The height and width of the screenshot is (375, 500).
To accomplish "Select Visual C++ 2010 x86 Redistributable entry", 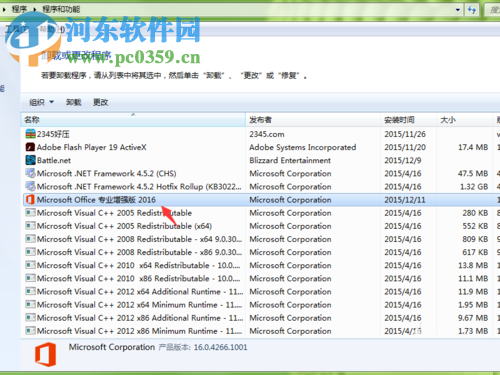I will pyautogui.click(x=138, y=278).
